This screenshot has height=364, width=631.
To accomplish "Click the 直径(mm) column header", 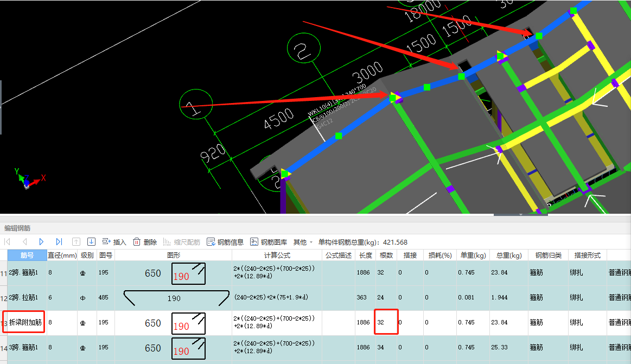I will coord(62,255).
